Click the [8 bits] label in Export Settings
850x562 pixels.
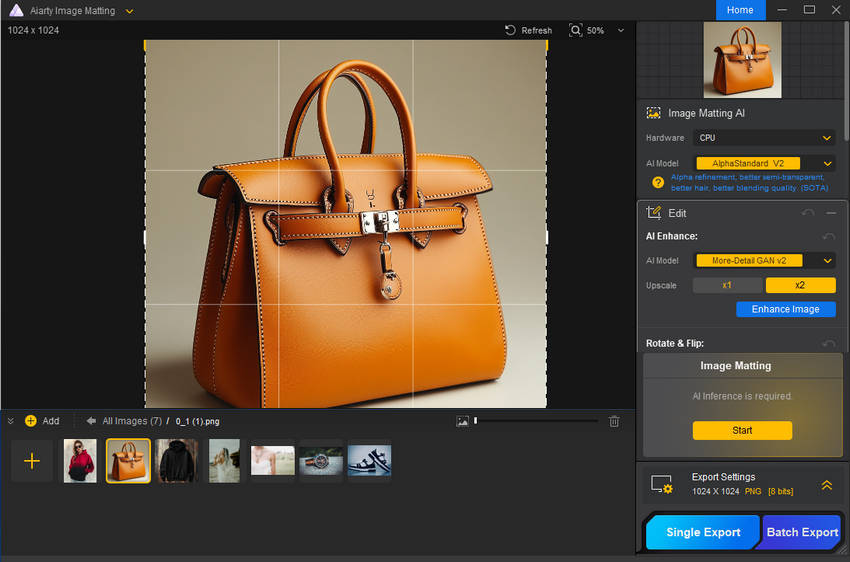tap(781, 492)
